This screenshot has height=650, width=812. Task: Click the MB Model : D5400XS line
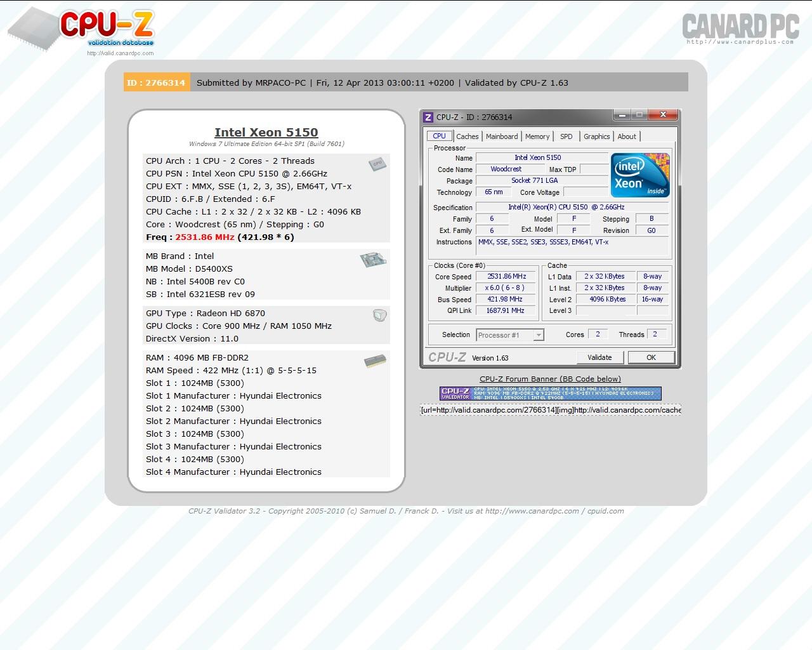tap(189, 269)
